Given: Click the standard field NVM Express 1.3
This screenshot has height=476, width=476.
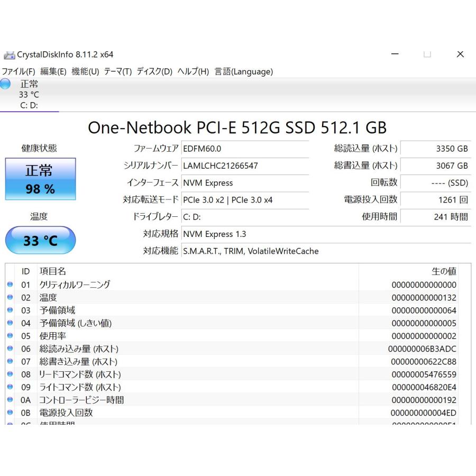Looking at the screenshot, I should coord(326,234).
